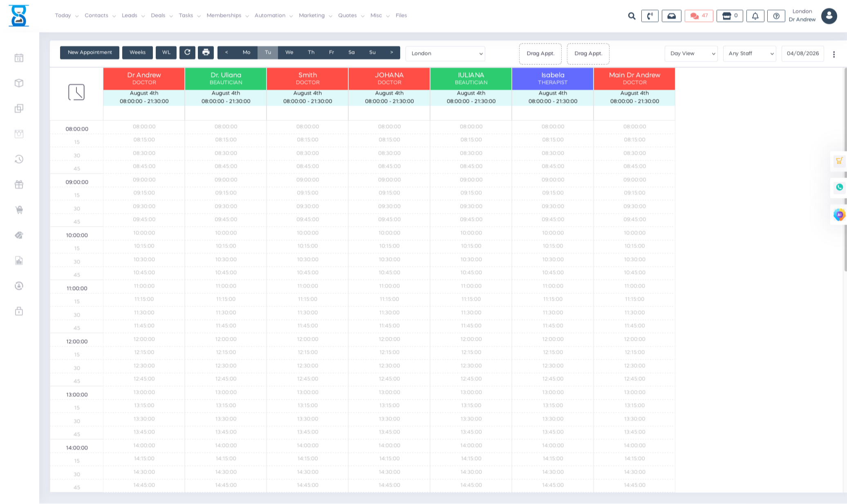Select the Tu day tab
This screenshot has width=847, height=504.
[268, 52]
